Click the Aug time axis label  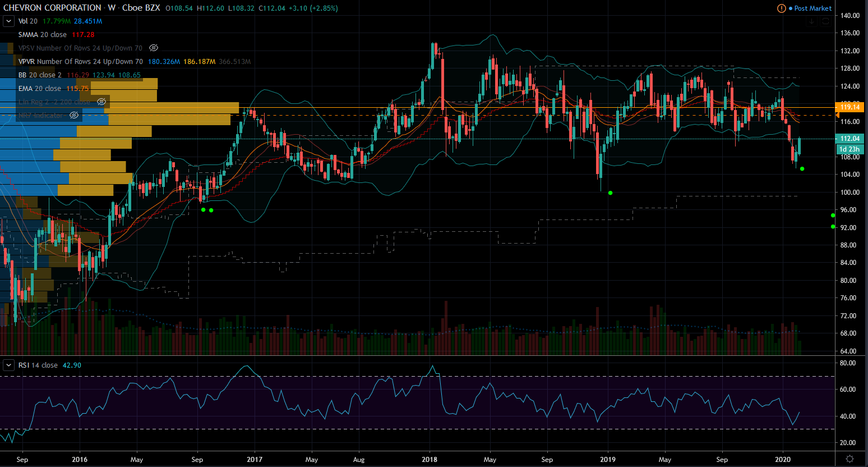pyautogui.click(x=359, y=460)
